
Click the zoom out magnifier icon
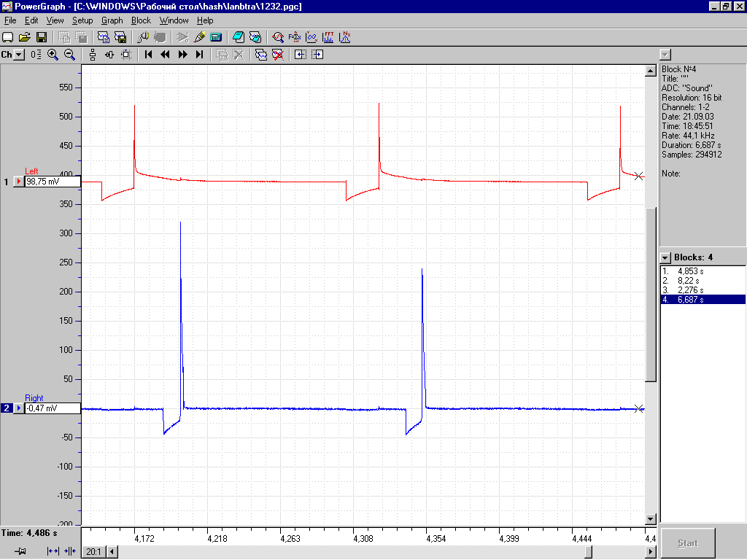click(x=69, y=55)
